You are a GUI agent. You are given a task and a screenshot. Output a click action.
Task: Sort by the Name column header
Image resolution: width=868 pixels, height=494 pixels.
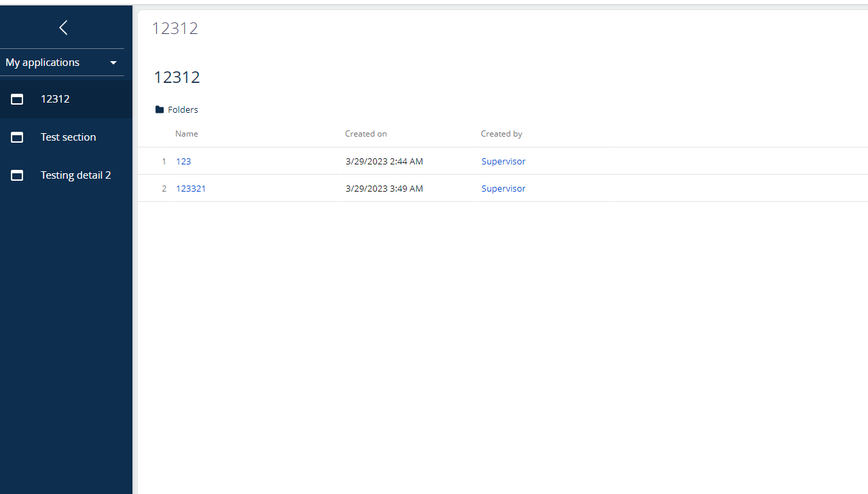(x=187, y=134)
